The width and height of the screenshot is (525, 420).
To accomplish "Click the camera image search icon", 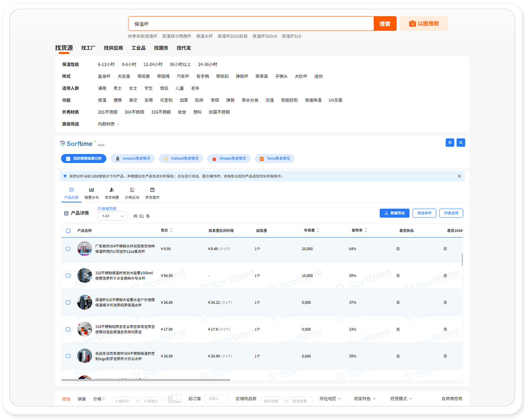I will point(413,24).
